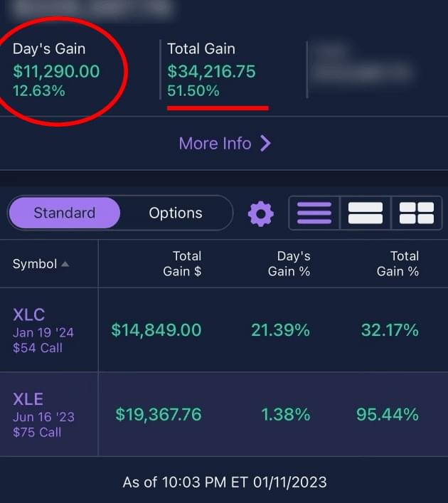This screenshot has height=503, width=448.
Task: Open the XLC position symbol
Action: point(29,315)
